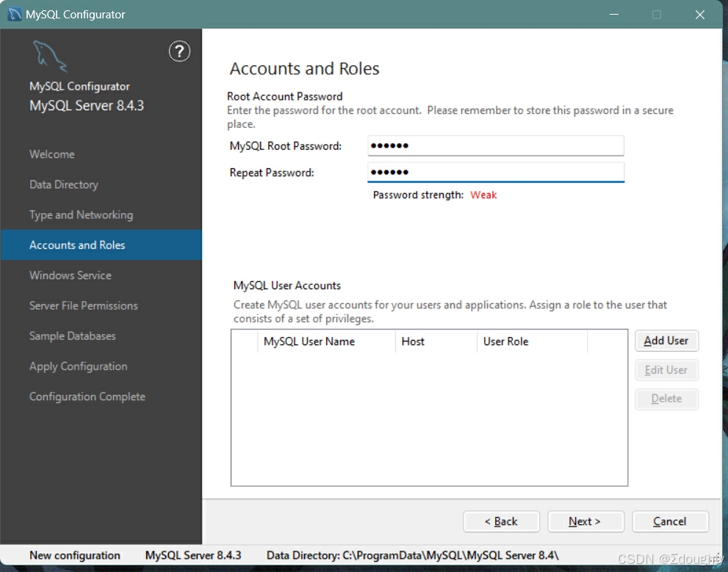The image size is (728, 572).
Task: Focus the MySQL Root Password field
Action: pyautogui.click(x=495, y=145)
